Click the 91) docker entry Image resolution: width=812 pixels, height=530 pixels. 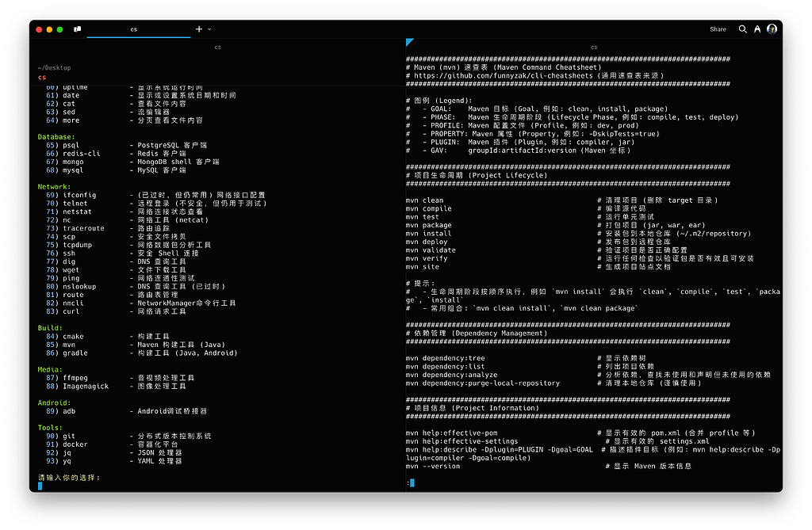pos(112,444)
